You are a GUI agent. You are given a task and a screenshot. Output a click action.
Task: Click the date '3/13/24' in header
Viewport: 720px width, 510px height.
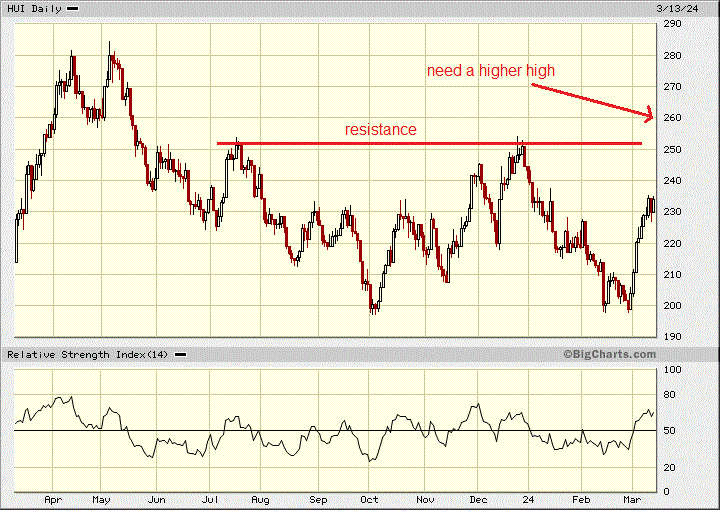[677, 8]
